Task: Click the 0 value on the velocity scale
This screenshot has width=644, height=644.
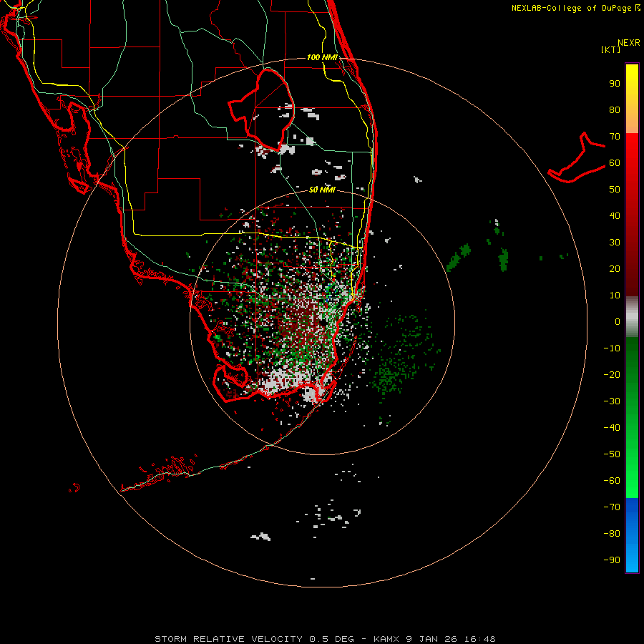Action: [618, 322]
